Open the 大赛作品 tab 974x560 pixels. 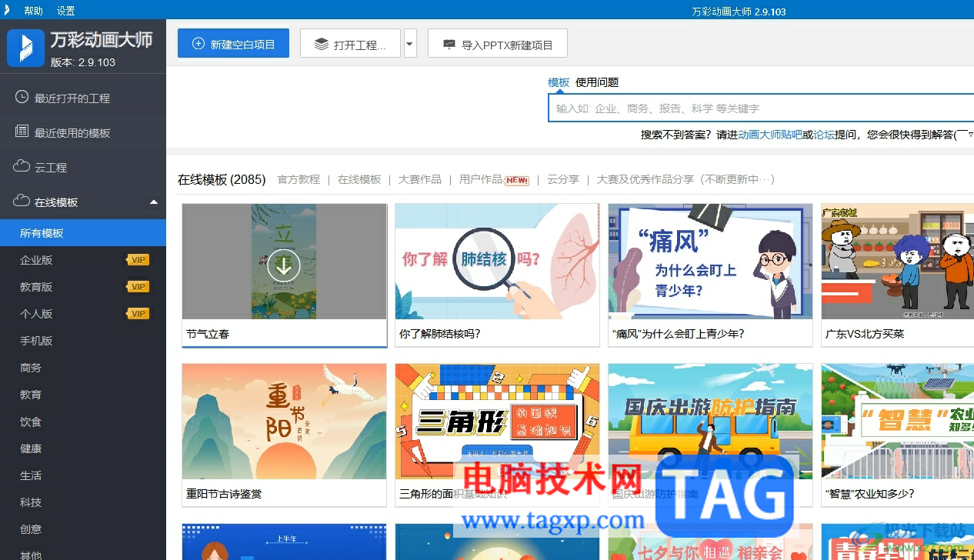[420, 179]
